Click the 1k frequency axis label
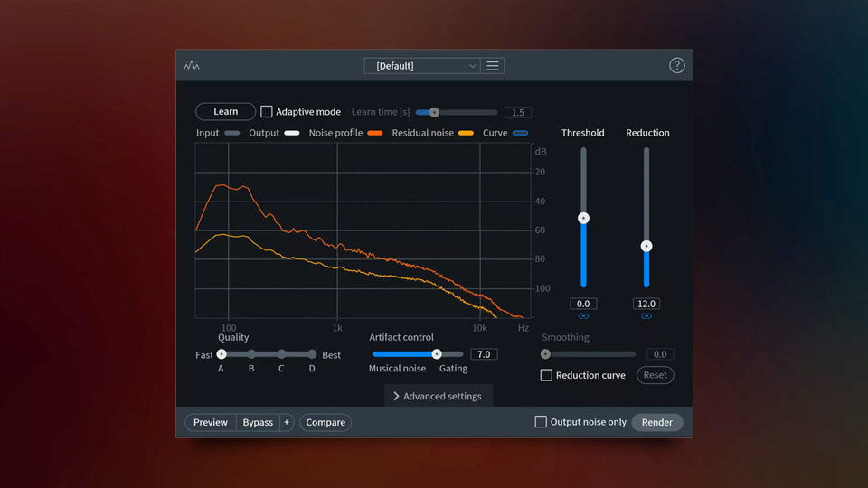Screen dimensions: 868x488 click(337, 328)
